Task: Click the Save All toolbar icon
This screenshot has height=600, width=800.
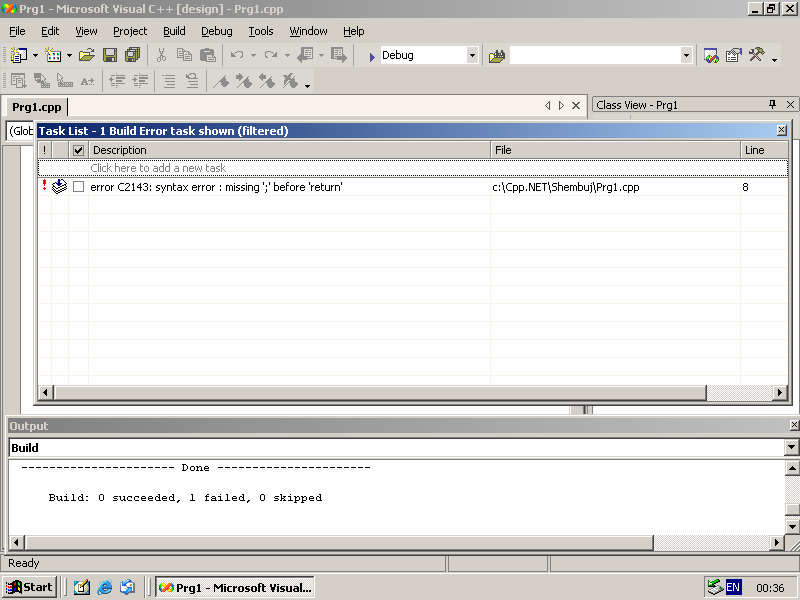Action: (x=133, y=55)
